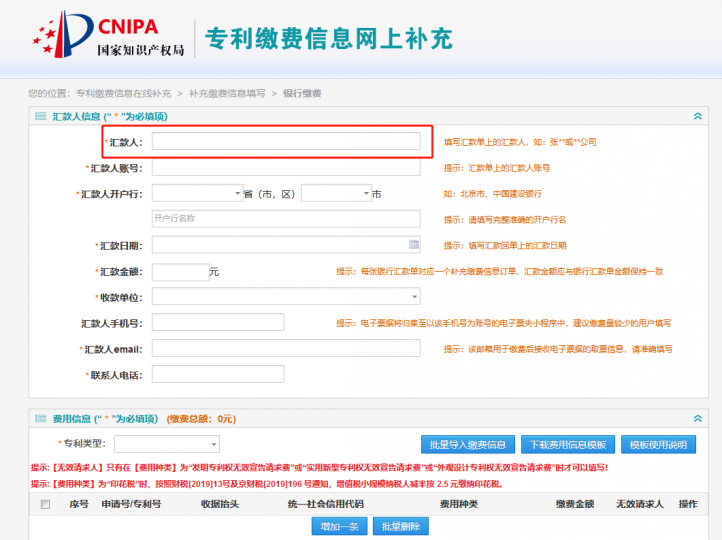Click 无效请求人 column header
Viewport: 722px width, 540px height.
(640, 504)
